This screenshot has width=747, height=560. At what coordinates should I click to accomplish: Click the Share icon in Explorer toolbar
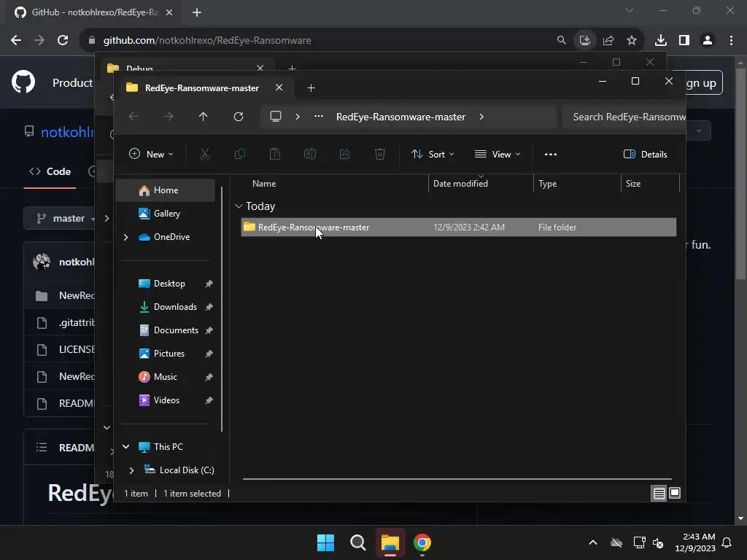(x=345, y=155)
